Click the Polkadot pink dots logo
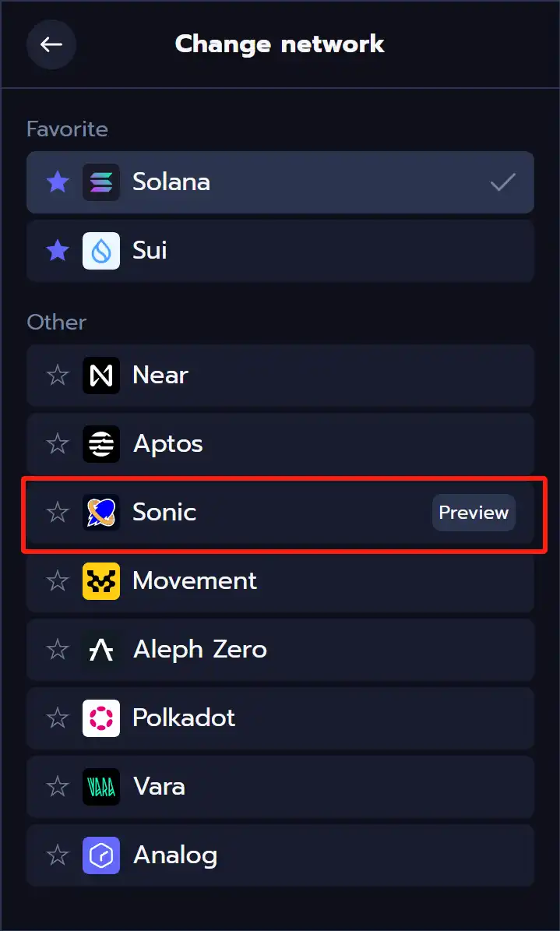The image size is (560, 931). click(101, 718)
